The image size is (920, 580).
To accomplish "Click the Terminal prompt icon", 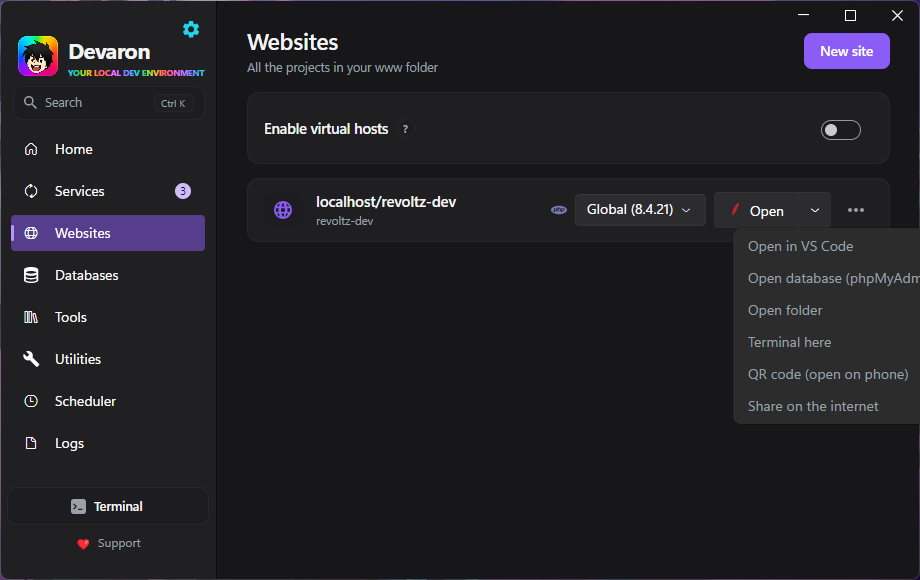I will pos(79,506).
